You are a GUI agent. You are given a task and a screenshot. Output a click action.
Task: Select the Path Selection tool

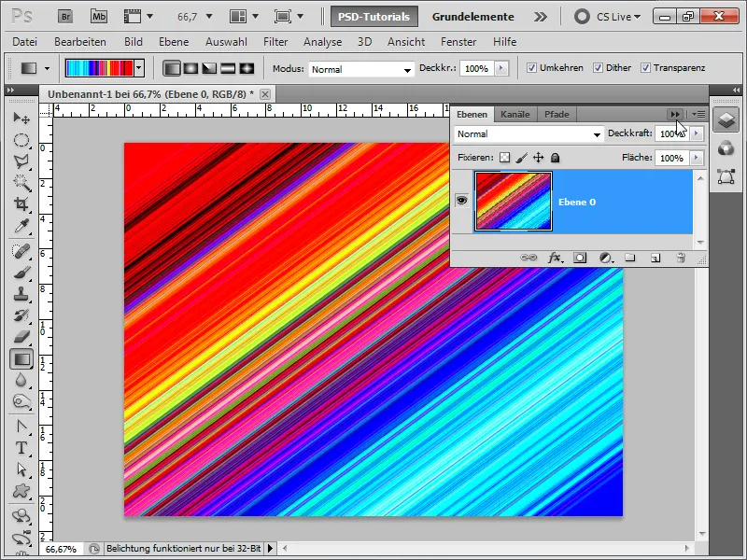[x=21, y=469]
